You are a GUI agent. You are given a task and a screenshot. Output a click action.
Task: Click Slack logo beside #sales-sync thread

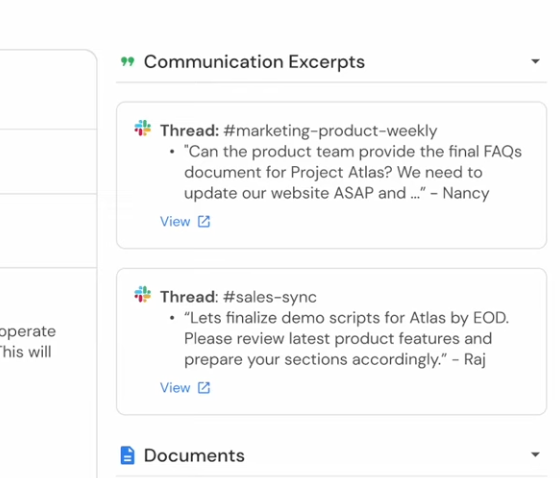(x=142, y=294)
